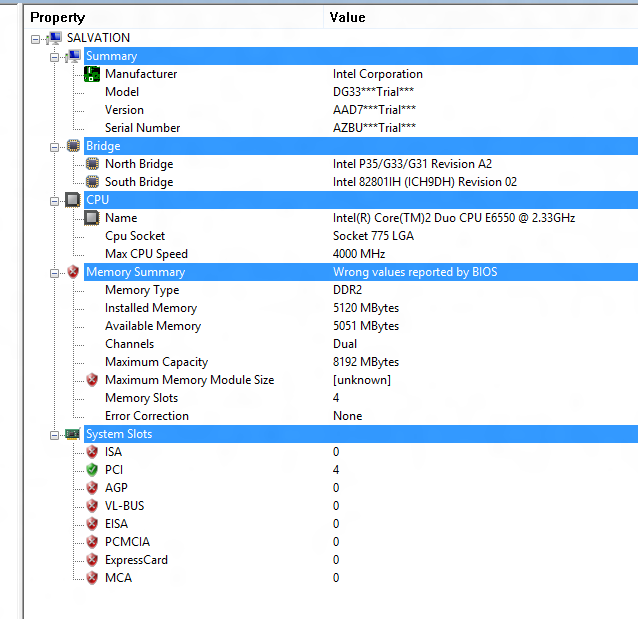Screen dimensions: 638x619
Task: Click the System Slots card icon
Action: pos(72,434)
